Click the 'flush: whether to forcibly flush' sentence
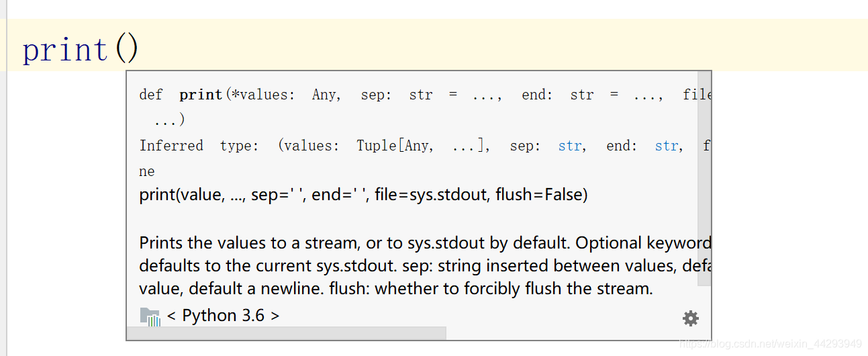868x356 pixels. [x=514, y=289]
